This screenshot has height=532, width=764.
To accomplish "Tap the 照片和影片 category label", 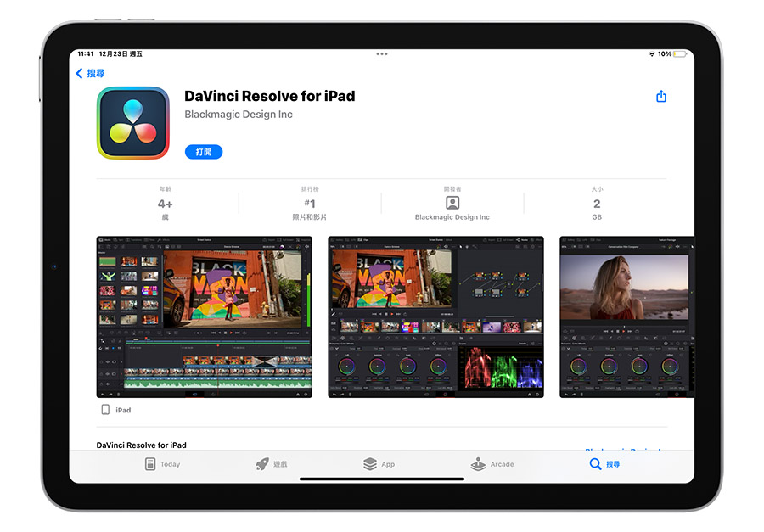I will coord(309,217).
